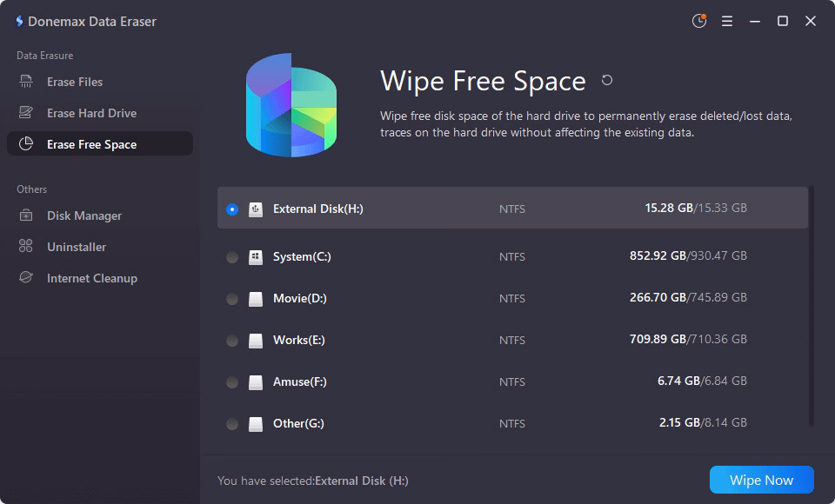The image size is (835, 504).
Task: Click the 6.74 GB/6.84 GB size value
Action: pos(702,381)
